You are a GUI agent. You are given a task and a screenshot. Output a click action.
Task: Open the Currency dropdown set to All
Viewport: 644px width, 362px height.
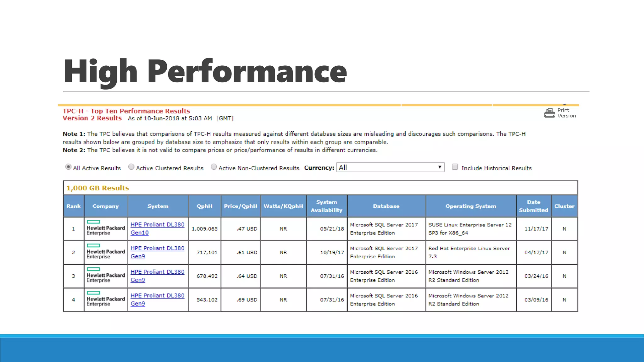pos(390,167)
